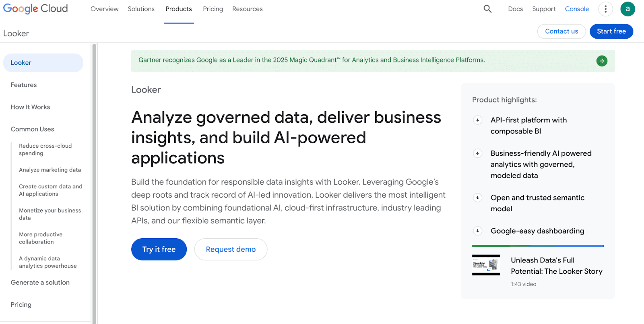The width and height of the screenshot is (644, 324).
Task: Go to Pricing in the sidebar
Action: pyautogui.click(x=21, y=305)
